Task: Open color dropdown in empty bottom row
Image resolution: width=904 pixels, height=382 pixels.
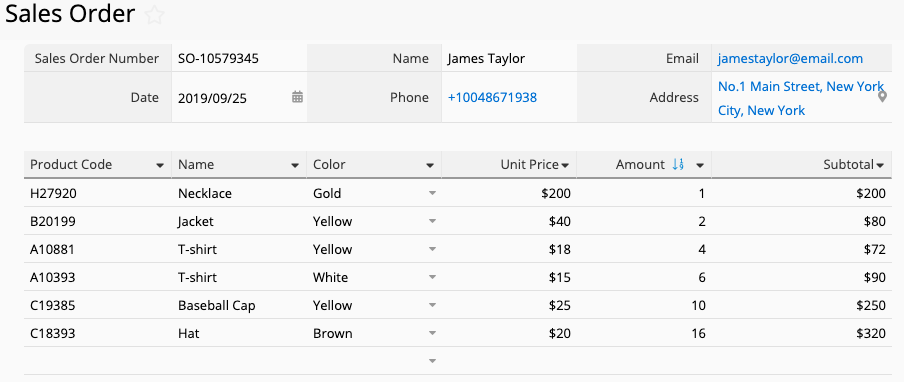Action: (432, 361)
